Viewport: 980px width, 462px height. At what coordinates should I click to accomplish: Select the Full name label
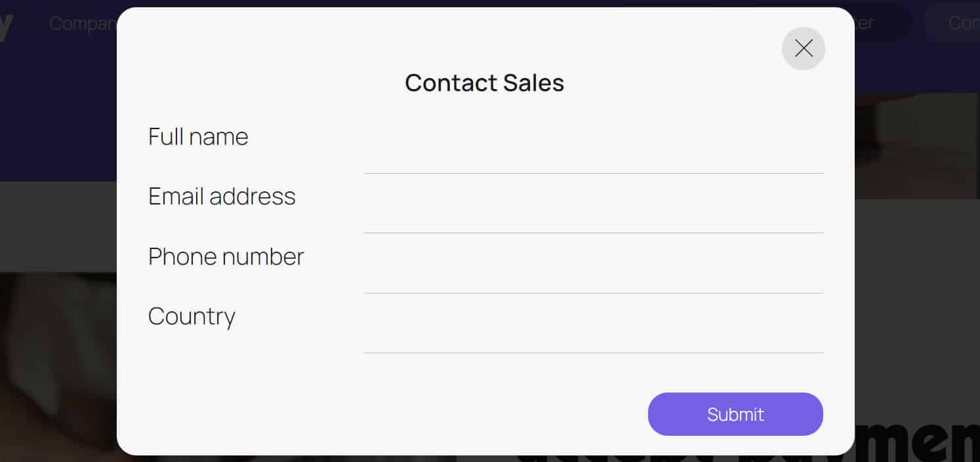(198, 136)
